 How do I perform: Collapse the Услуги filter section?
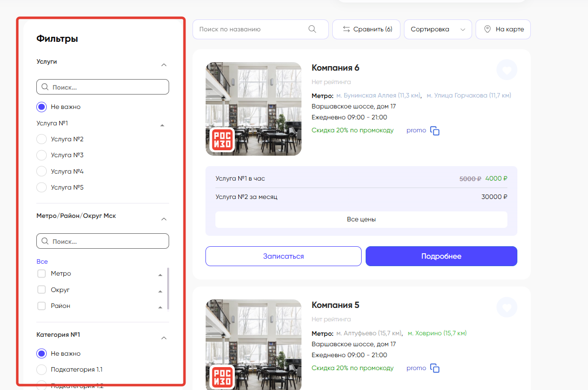164,65
